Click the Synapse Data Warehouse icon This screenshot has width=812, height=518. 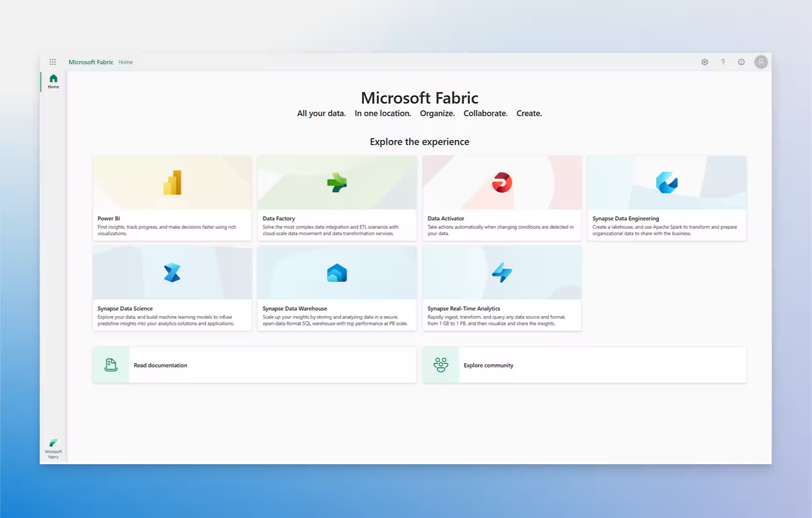click(337, 272)
